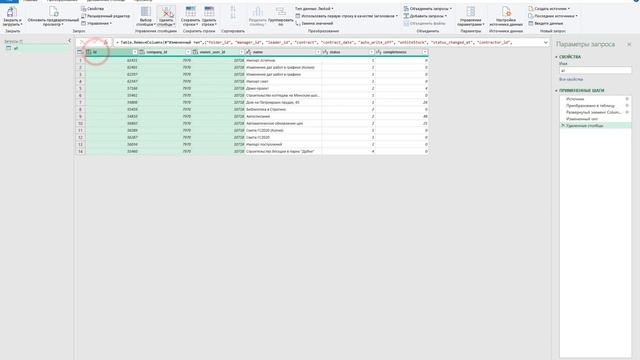Open the Data Type (Тип данных) dropdown

(314, 9)
